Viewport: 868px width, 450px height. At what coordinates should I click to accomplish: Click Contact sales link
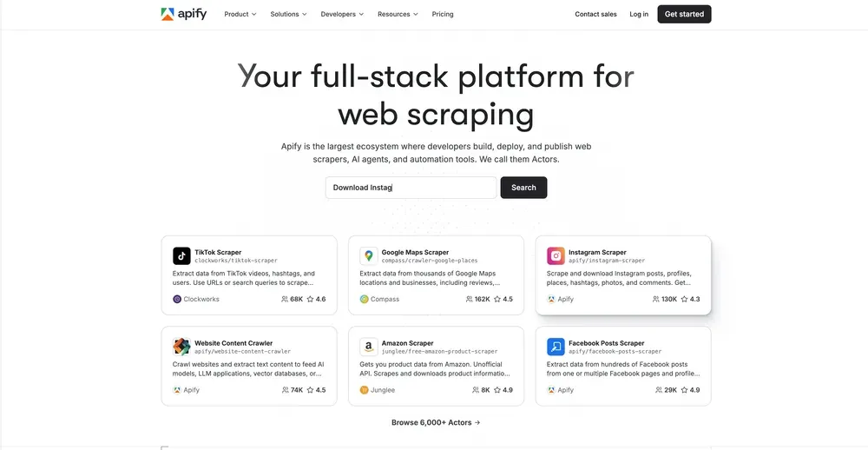click(595, 15)
